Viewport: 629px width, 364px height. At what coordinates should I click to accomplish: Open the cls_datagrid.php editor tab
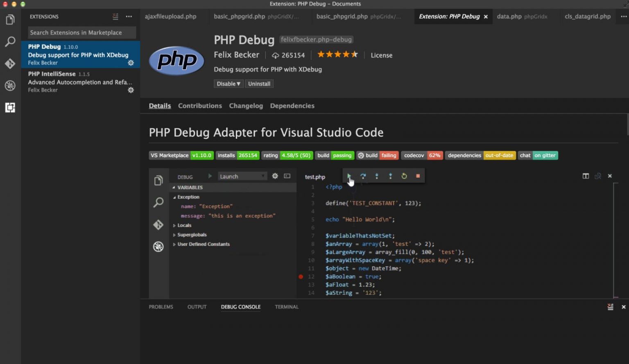[x=588, y=16]
